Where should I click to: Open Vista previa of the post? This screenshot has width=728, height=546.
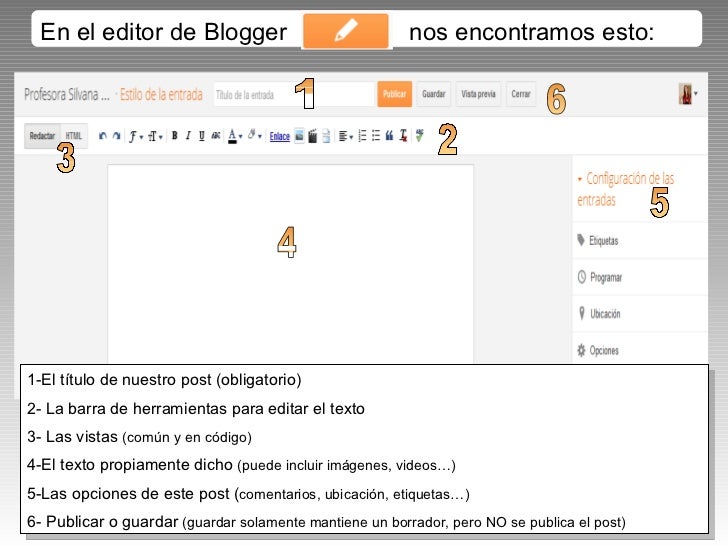(x=478, y=94)
